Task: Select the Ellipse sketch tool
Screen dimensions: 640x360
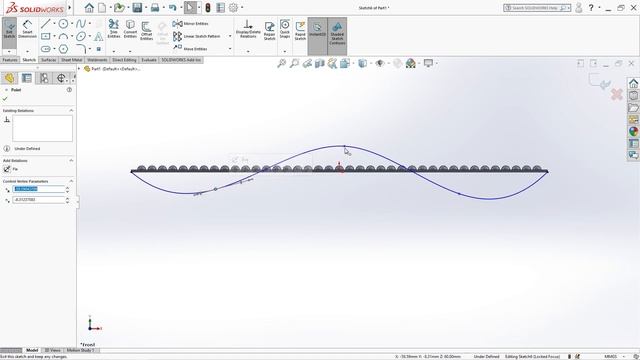Action: [81, 36]
